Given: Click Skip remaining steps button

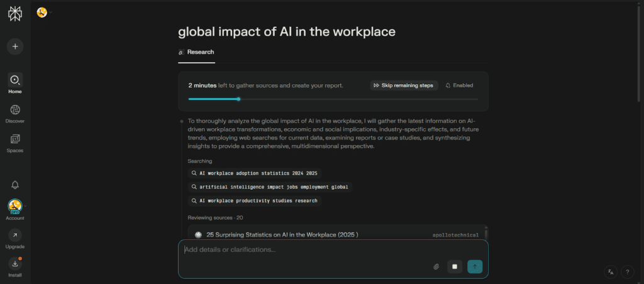Looking at the screenshot, I should coord(403,85).
